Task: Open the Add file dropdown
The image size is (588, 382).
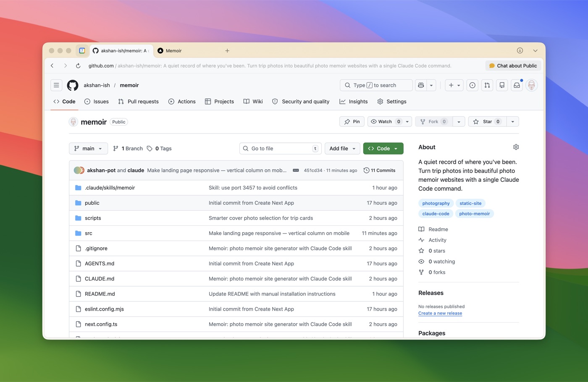Action: (342, 148)
